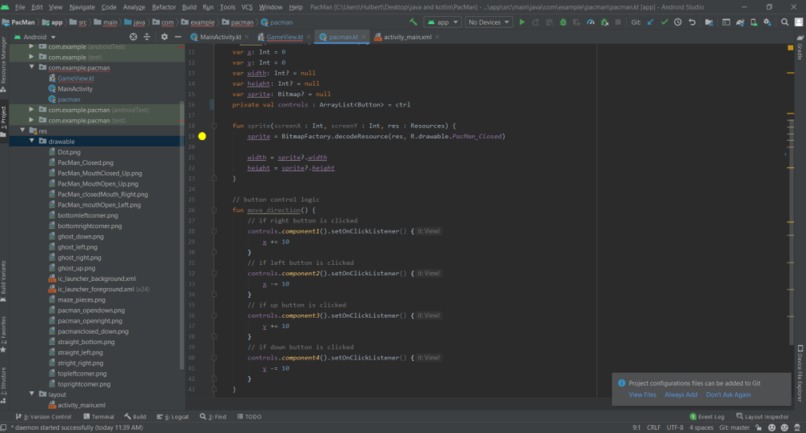Open Git history clock icon
Screen dimensions: 806x433
pos(678,22)
